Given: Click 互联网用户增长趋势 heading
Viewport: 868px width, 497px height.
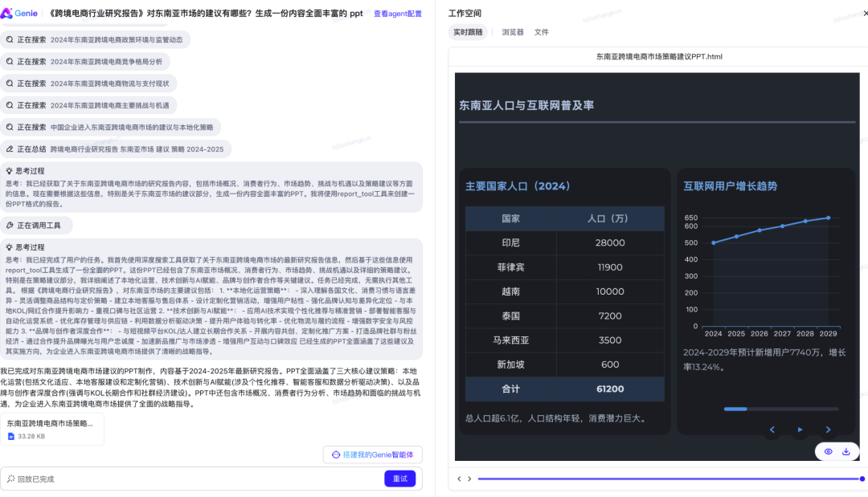Looking at the screenshot, I should click(730, 186).
